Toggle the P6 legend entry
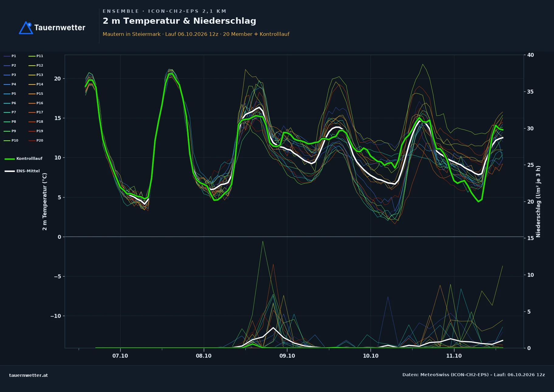Viewport: 554px width, 392px height. 10,103
